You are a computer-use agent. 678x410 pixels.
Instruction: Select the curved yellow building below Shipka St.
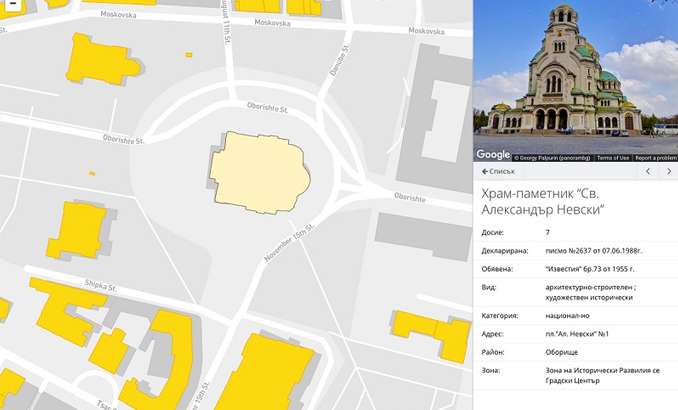coord(164,359)
